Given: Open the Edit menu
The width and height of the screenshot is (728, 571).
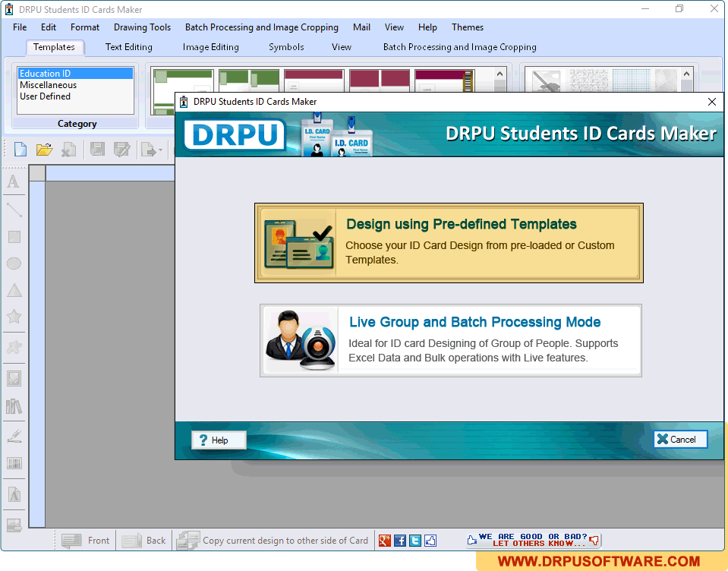Looking at the screenshot, I should coord(49,27).
